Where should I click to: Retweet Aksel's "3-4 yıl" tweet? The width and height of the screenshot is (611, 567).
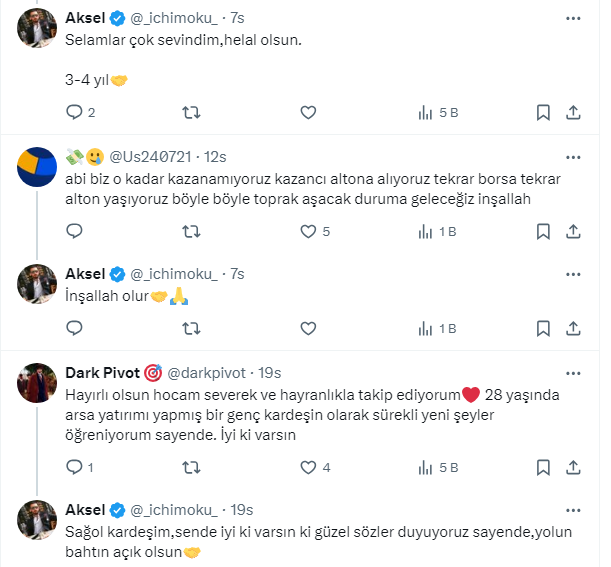(x=190, y=112)
